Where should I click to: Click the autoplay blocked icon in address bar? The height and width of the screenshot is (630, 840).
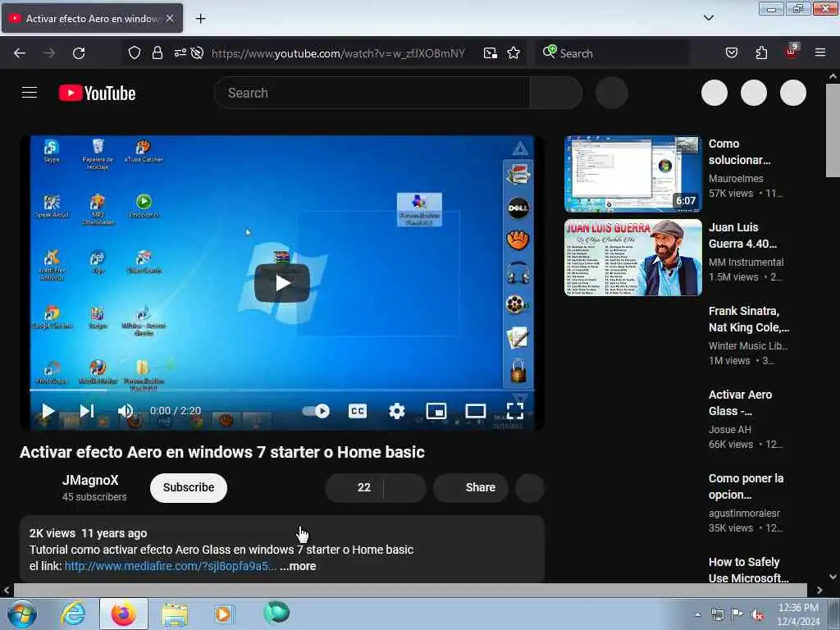point(197,53)
